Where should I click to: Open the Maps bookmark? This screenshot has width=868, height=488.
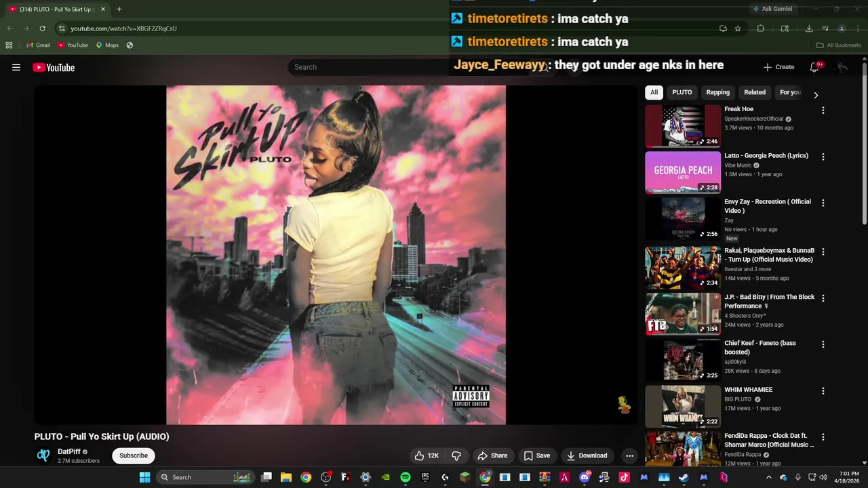coord(107,45)
